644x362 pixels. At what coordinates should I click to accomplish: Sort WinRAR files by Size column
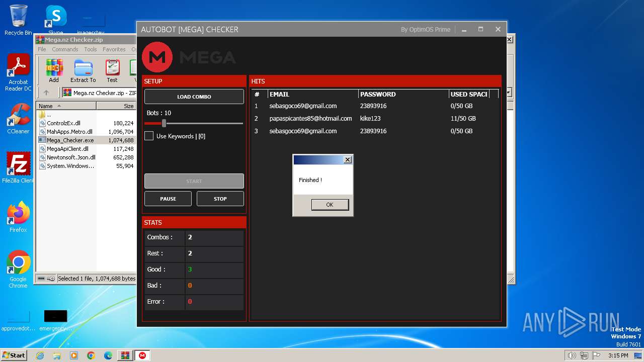point(116,106)
